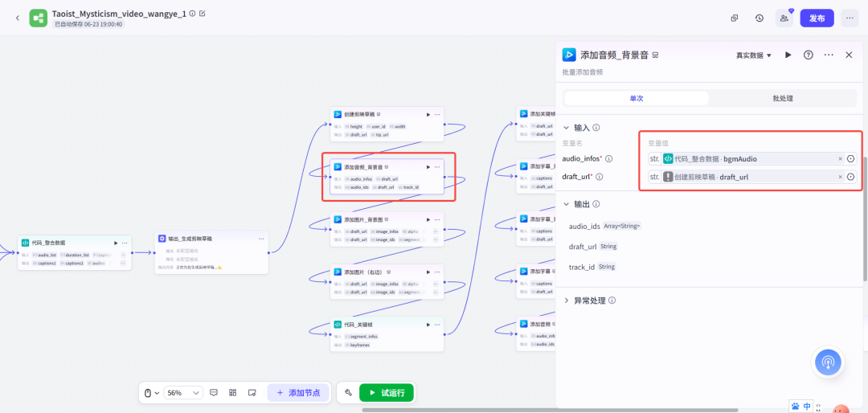The width and height of the screenshot is (868, 413).
Task: Select the 输出_生成剪映草稿 node title
Action: pyautogui.click(x=190, y=239)
